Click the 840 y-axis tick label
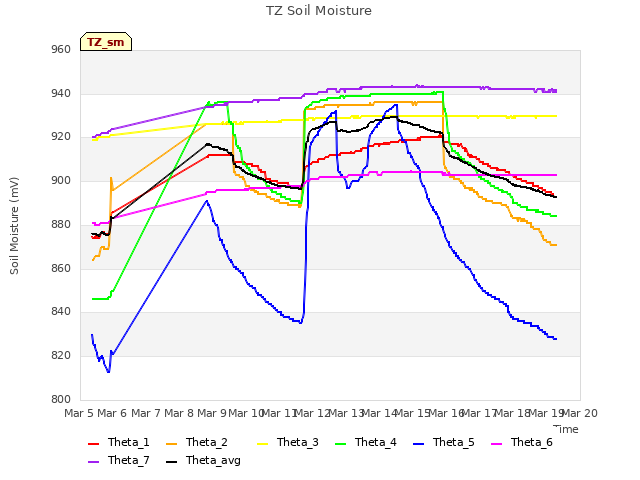 [x=61, y=312]
